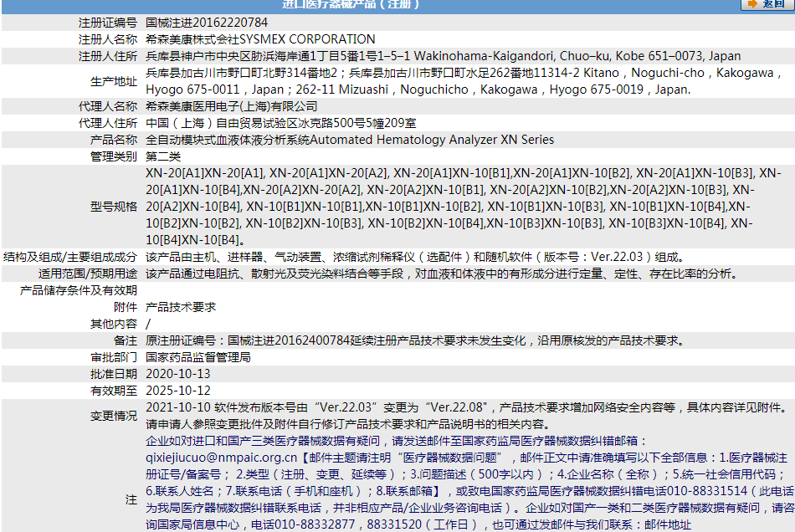
Task: Click the 备注 label
Action: tap(126, 340)
